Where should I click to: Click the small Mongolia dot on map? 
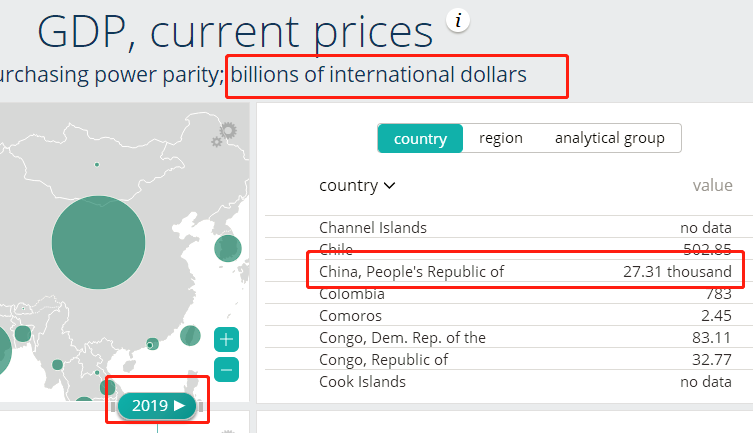click(97, 165)
